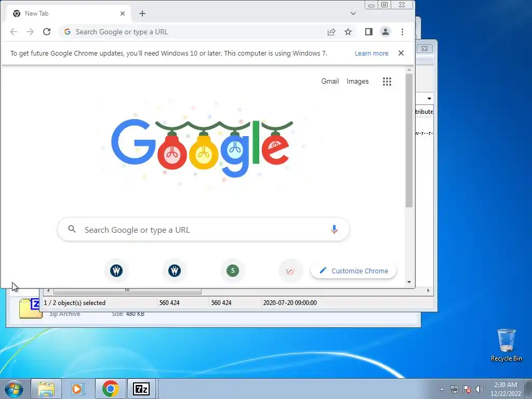This screenshot has width=532, height=399.
Task: Click Customize Chrome button
Action: (x=353, y=271)
